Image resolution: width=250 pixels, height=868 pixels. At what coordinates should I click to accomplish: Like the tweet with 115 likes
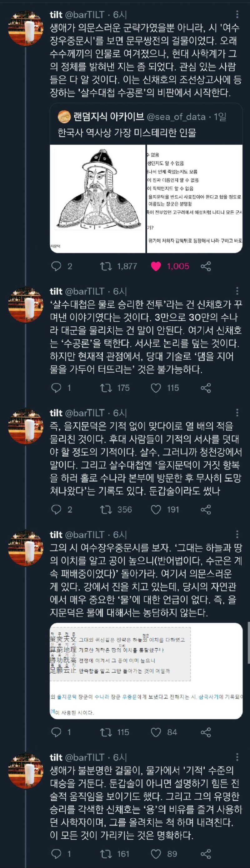coord(156,388)
